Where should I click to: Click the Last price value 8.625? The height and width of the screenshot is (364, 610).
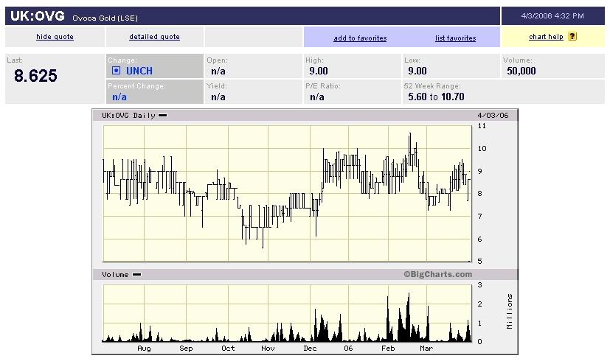[x=35, y=76]
